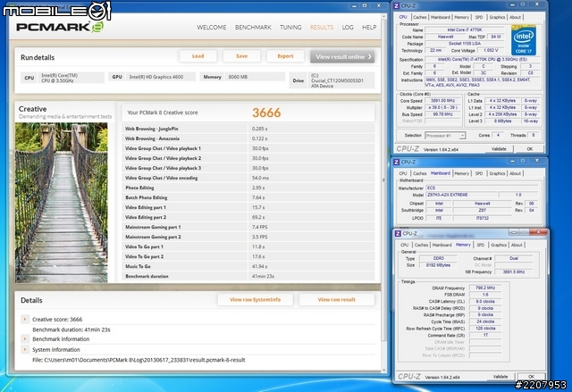Click the Photo Editing result row
572x392 pixels.
(248, 188)
